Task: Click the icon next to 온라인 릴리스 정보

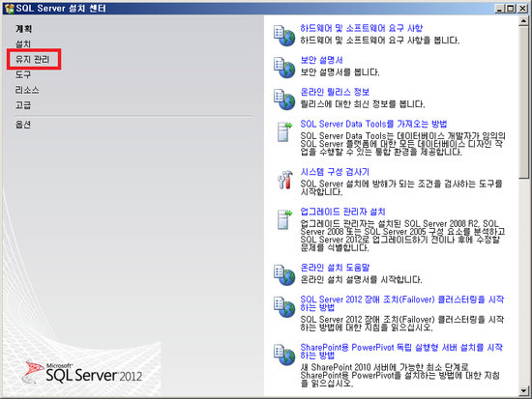Action: tap(284, 100)
